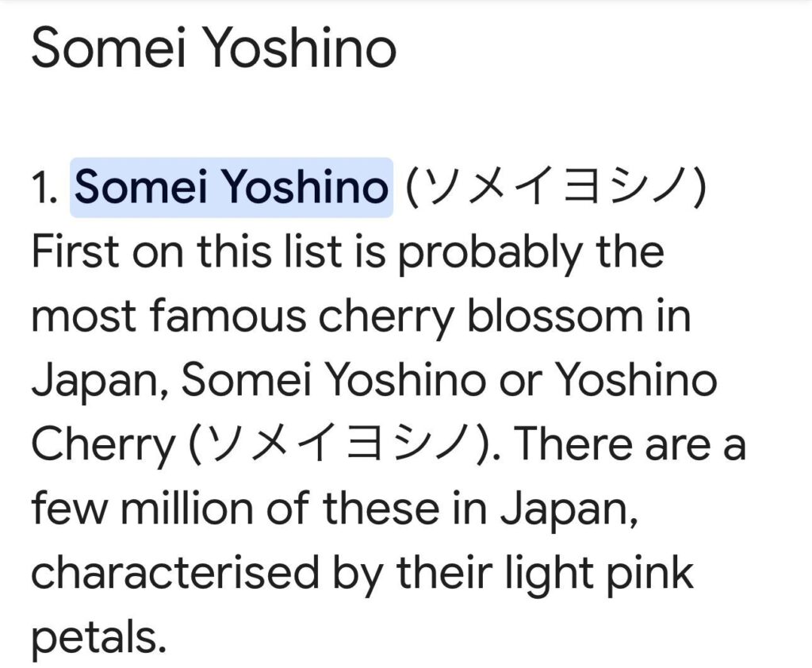This screenshot has width=812, height=668.
Task: Click the words 'First on this list'
Action: click(x=187, y=251)
